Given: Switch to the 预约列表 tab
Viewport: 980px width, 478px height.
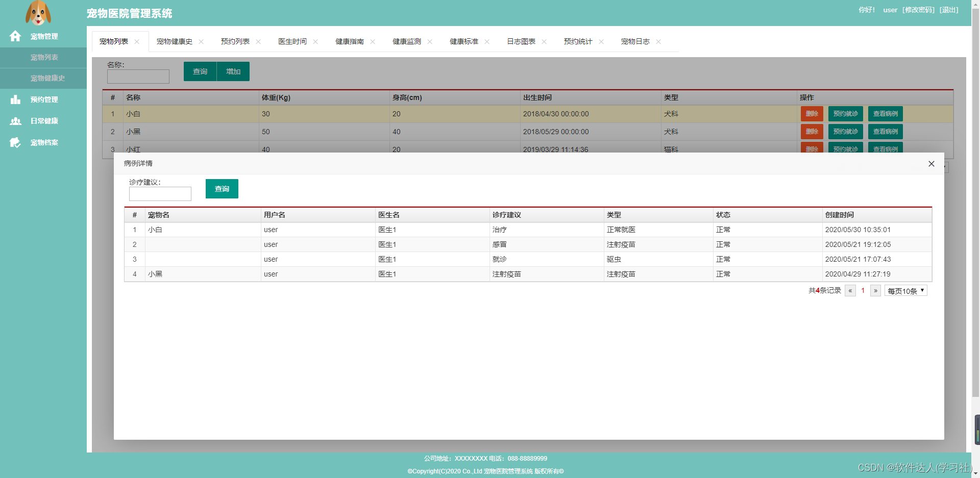Looking at the screenshot, I should click(235, 41).
